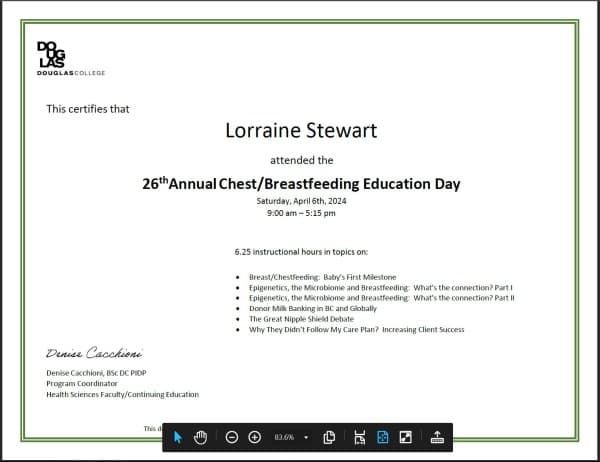Toggle the highlighted fit full page view
This screenshot has width=600, height=462.
(382, 437)
